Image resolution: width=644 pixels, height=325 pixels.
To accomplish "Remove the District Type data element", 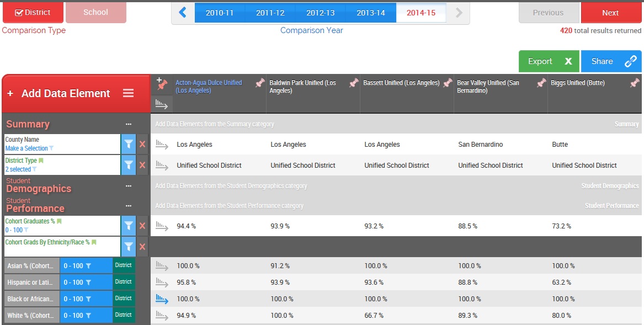I will (x=142, y=165).
